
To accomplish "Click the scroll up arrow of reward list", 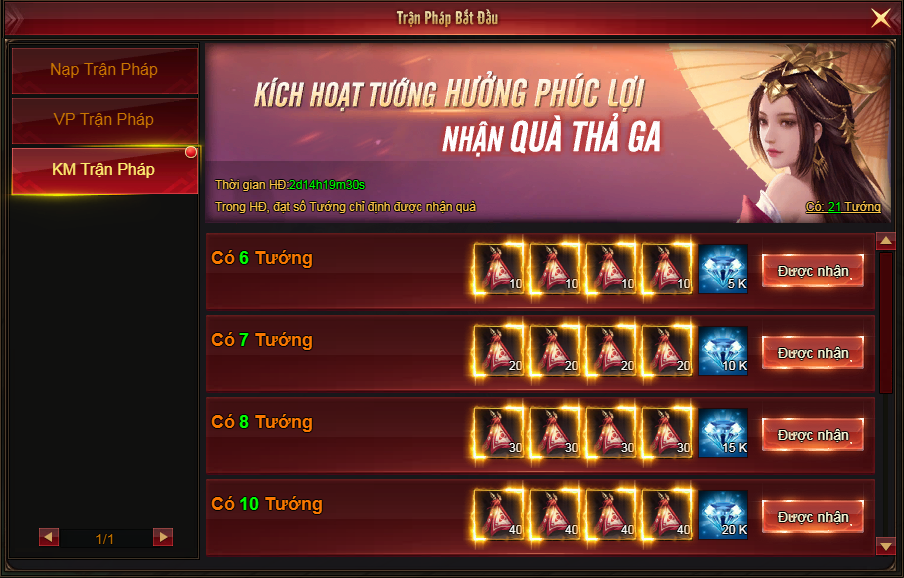I will (x=886, y=240).
